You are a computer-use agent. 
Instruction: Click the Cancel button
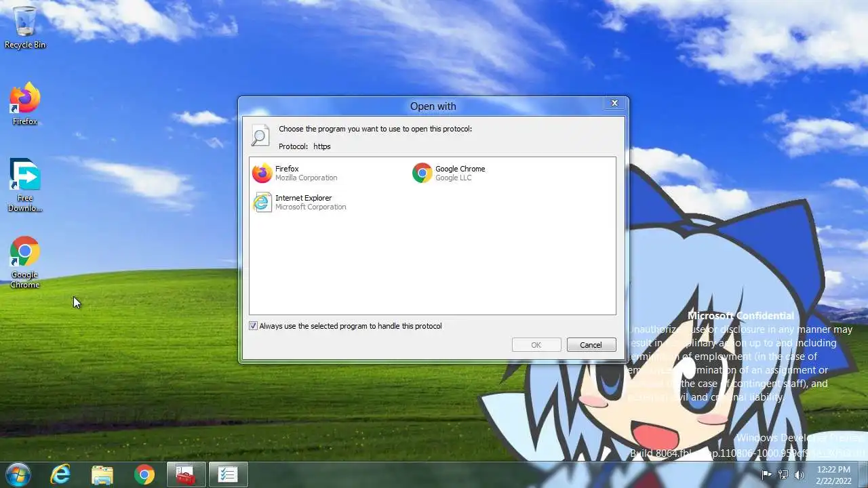(x=591, y=345)
